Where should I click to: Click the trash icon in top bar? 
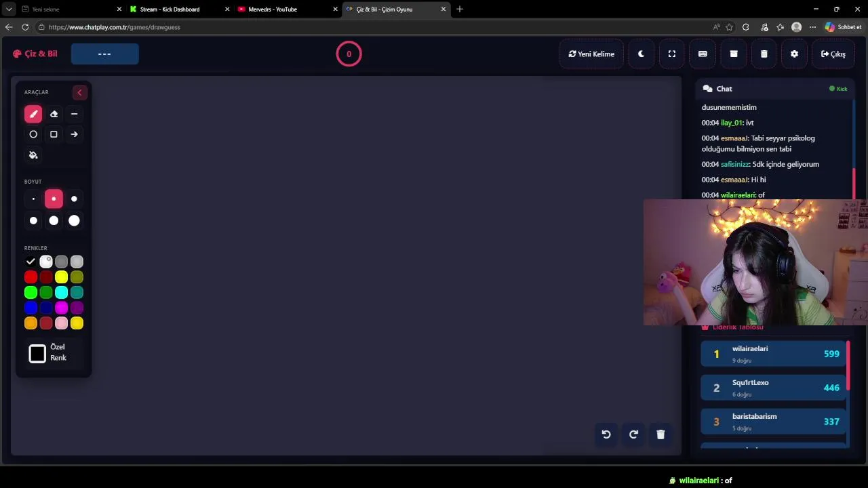(x=764, y=54)
